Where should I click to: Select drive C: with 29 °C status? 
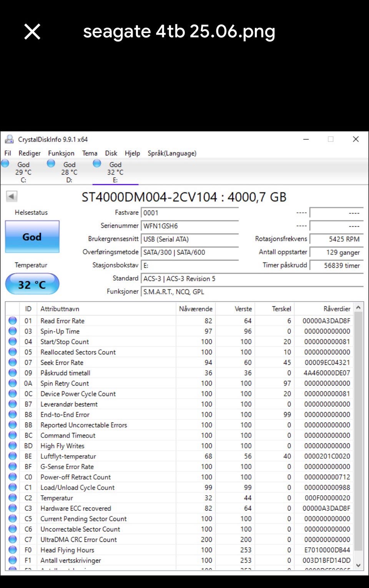23,172
